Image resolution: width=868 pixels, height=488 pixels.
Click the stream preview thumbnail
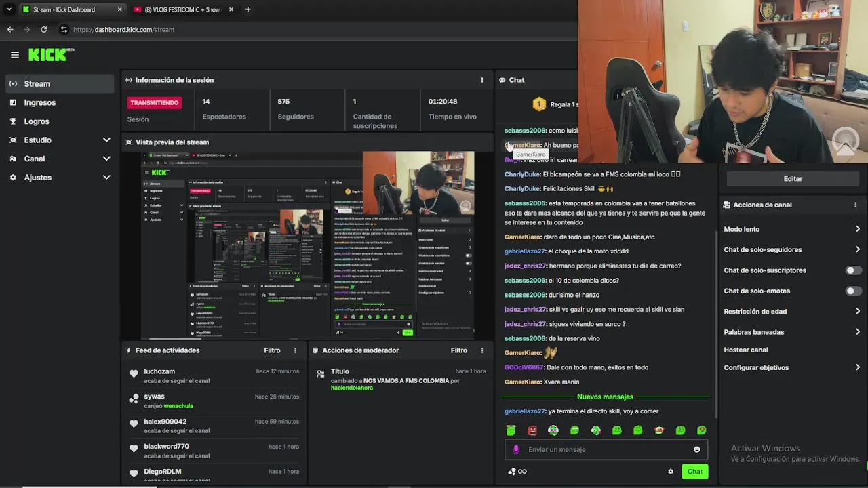coord(308,245)
